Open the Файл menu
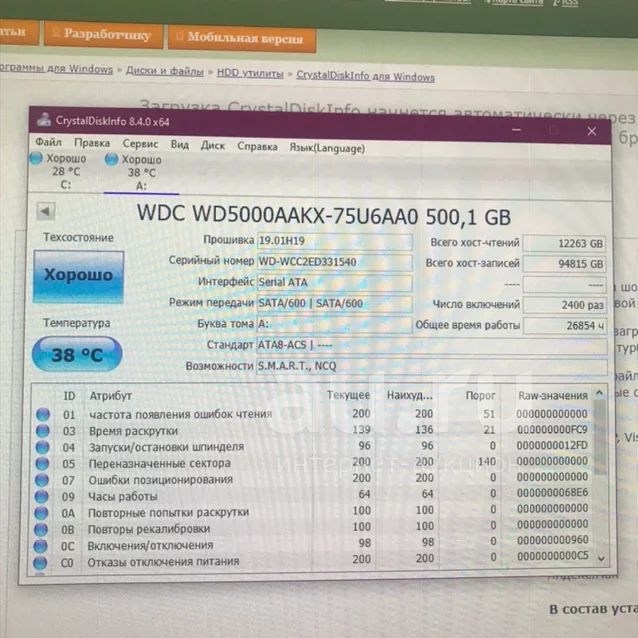This screenshot has height=638, width=638. tap(48, 142)
